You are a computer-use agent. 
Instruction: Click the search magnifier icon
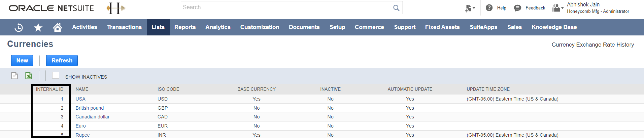pos(396,8)
